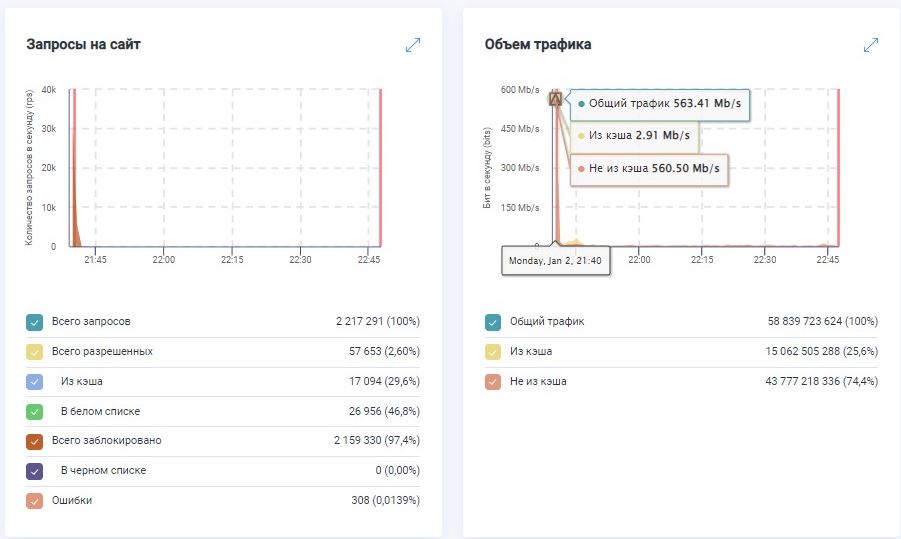
Task: Uncheck Общий трафик series
Action: (x=492, y=322)
